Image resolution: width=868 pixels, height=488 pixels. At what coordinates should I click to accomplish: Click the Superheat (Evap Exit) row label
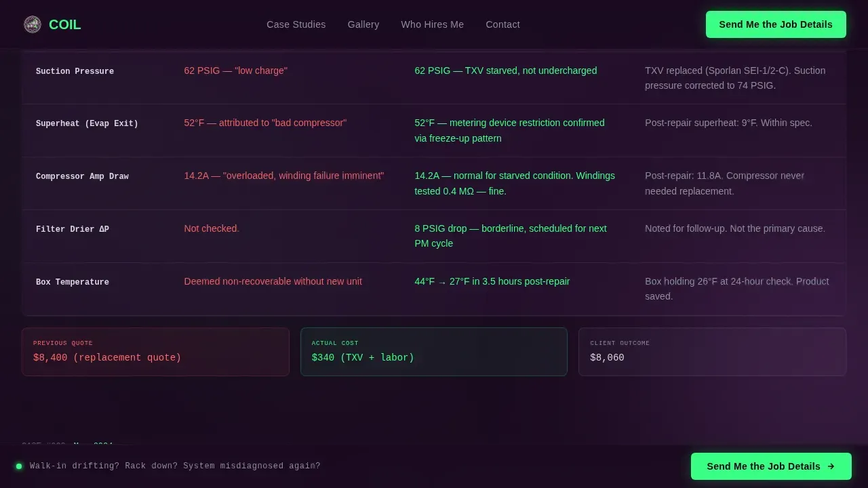(x=87, y=123)
